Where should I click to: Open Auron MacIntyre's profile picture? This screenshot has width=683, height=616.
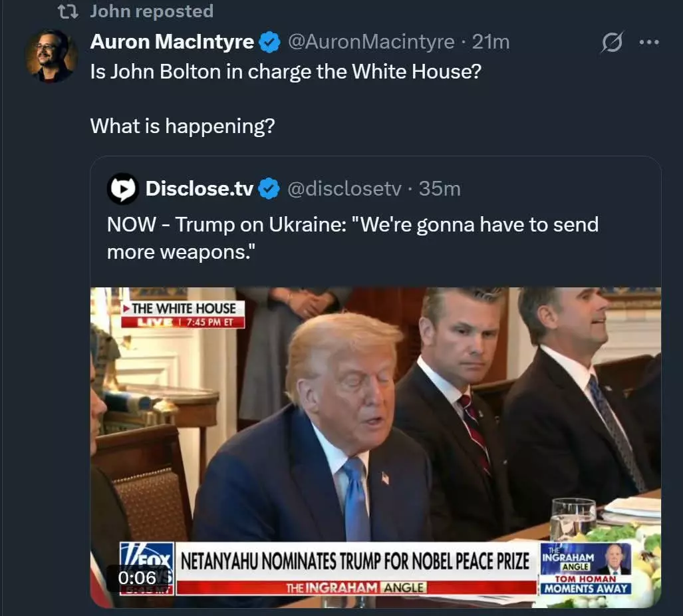point(51,56)
